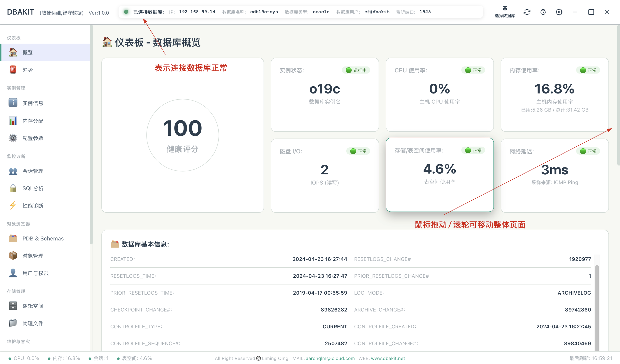
Task: Click the sidebar vertical scrollbar
Action: click(x=91, y=134)
